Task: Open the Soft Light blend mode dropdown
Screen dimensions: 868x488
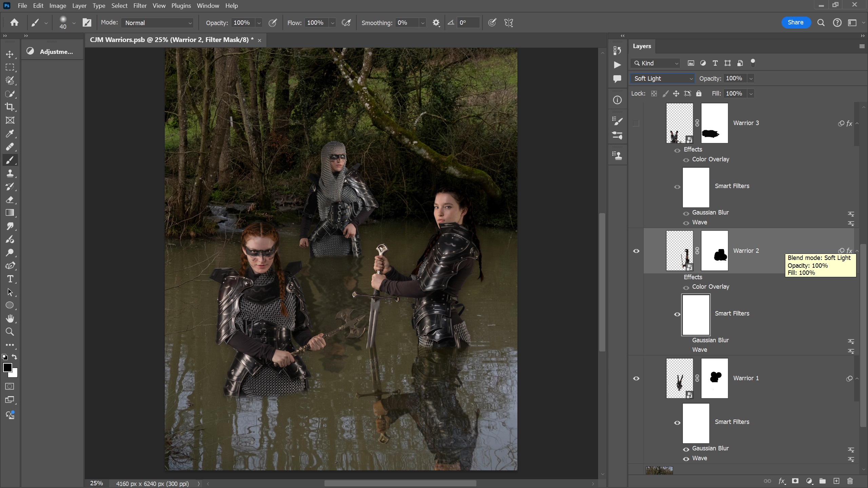Action: (662, 79)
